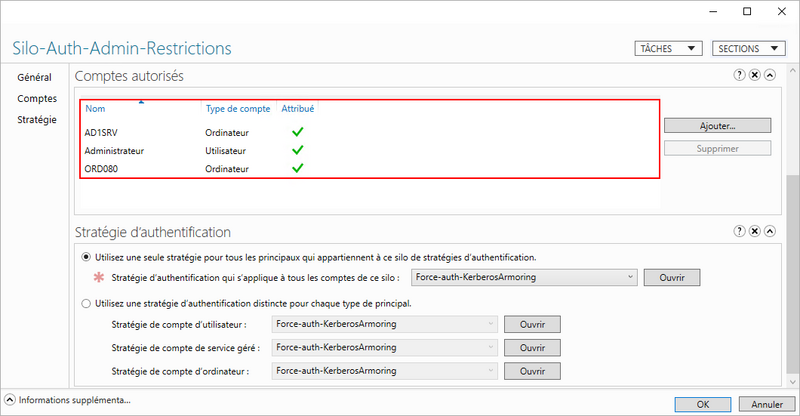Click Ouvrir for managed service account strategy

tap(532, 348)
